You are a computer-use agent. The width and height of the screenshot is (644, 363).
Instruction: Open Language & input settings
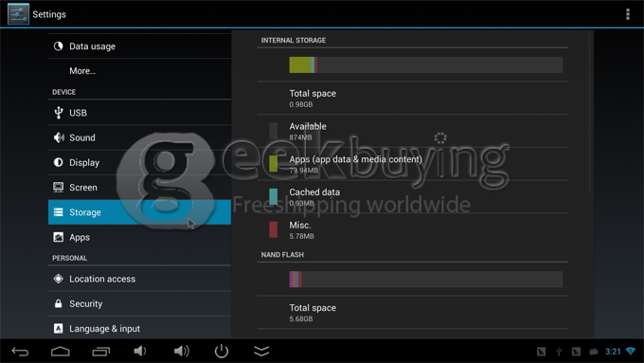[x=139, y=329]
